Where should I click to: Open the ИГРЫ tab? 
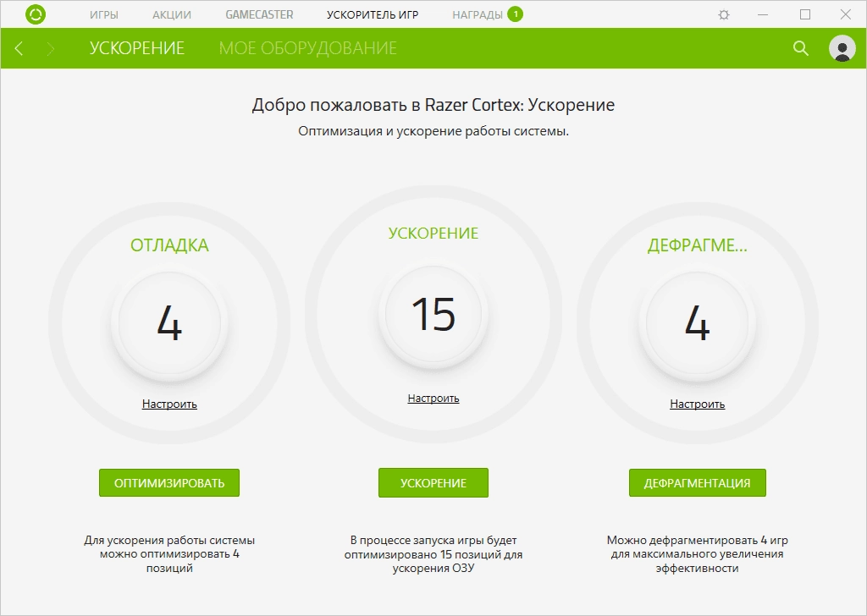[104, 15]
